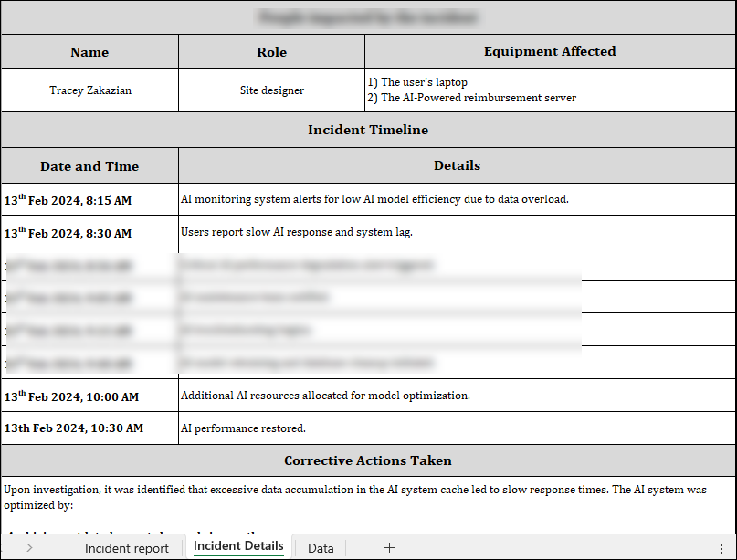Select the Corrective Actions Taken header

point(368,460)
